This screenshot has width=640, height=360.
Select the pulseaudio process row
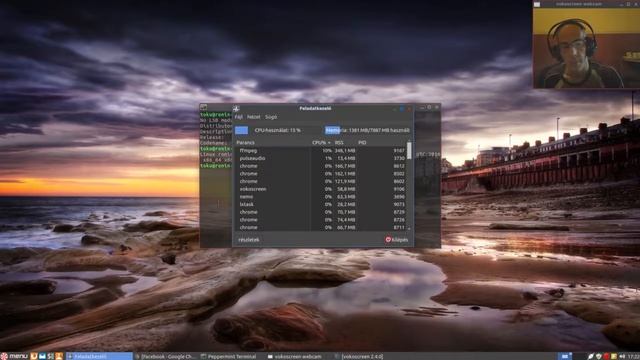320,158
